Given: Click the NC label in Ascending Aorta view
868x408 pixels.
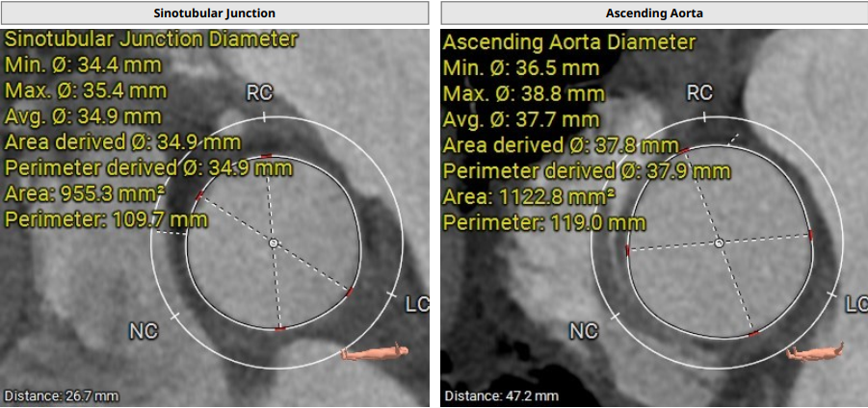Looking at the screenshot, I should coord(583,331).
